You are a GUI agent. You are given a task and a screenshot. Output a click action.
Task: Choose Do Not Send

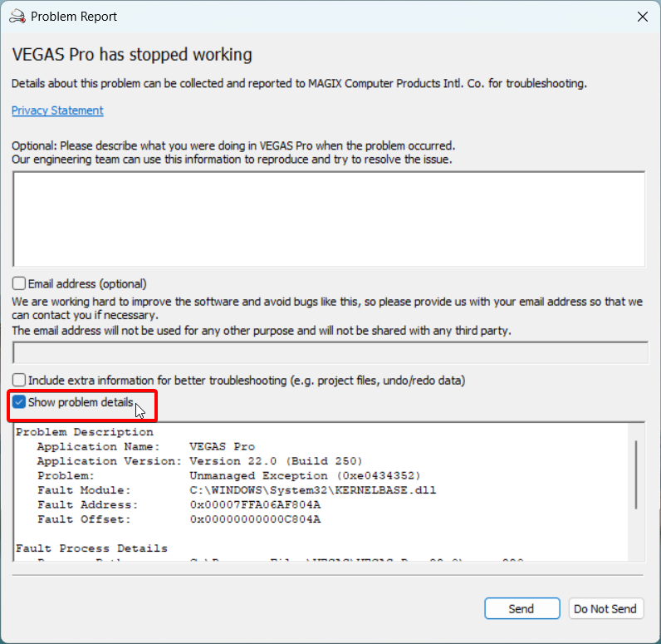[605, 609]
